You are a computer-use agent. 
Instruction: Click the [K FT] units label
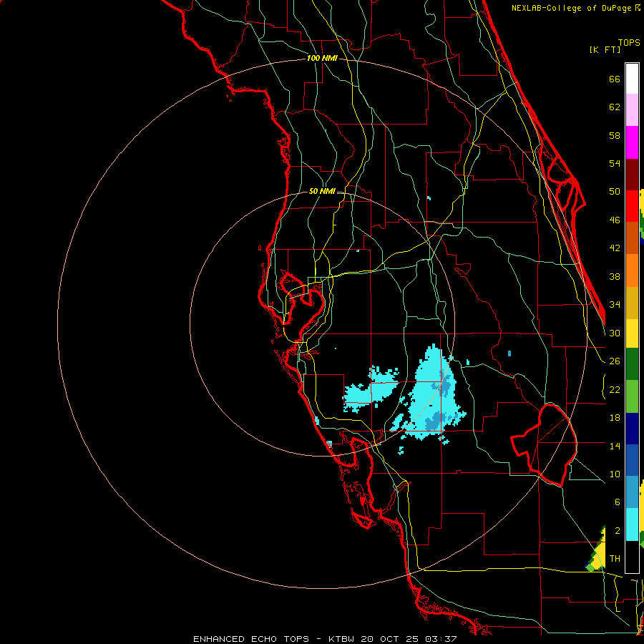605,50
